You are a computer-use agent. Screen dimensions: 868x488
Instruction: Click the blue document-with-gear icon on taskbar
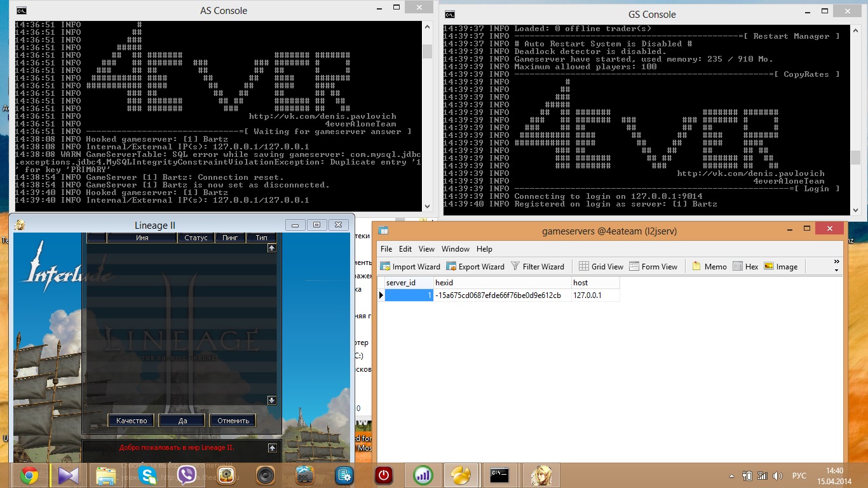(344, 475)
